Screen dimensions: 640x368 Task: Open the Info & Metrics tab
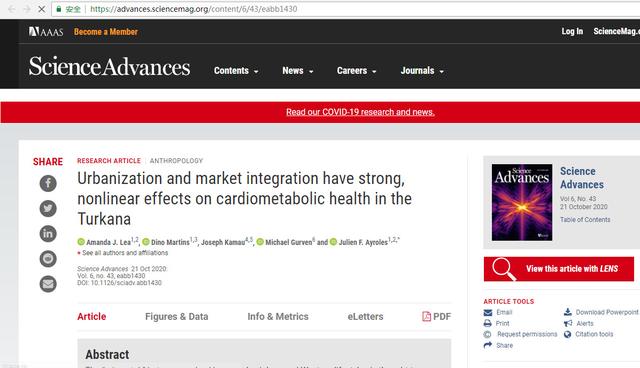tap(278, 317)
